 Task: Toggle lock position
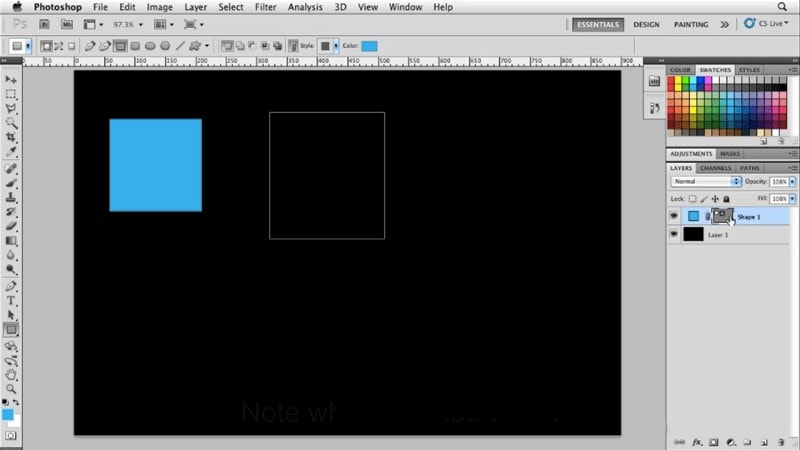tap(715, 199)
